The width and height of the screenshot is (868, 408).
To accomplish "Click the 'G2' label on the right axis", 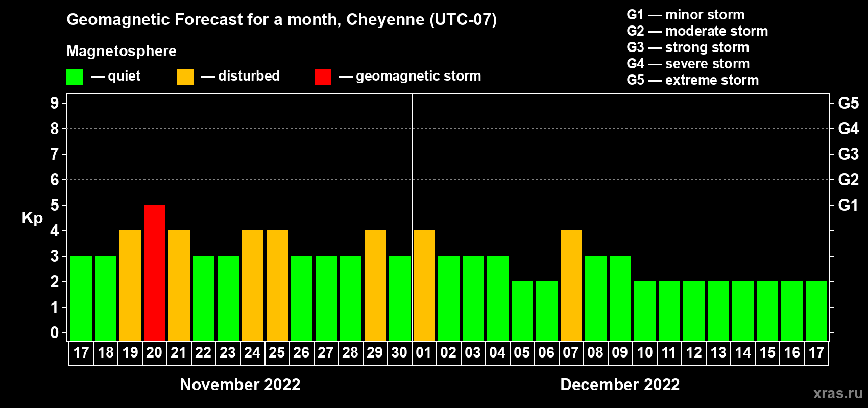I will tap(848, 180).
